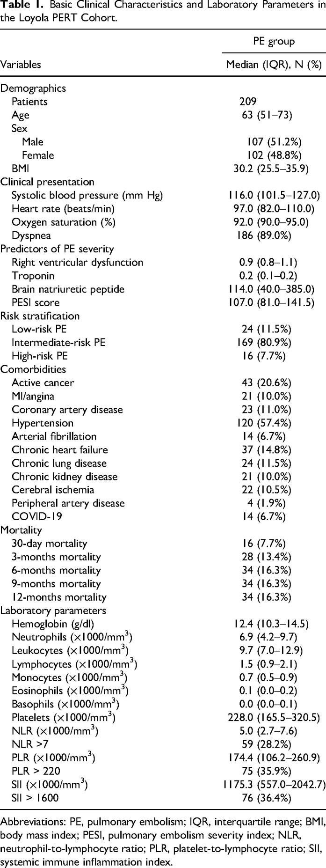Select the COVID-19 row label
This screenshot has width=326, height=868.
pos(32,517)
